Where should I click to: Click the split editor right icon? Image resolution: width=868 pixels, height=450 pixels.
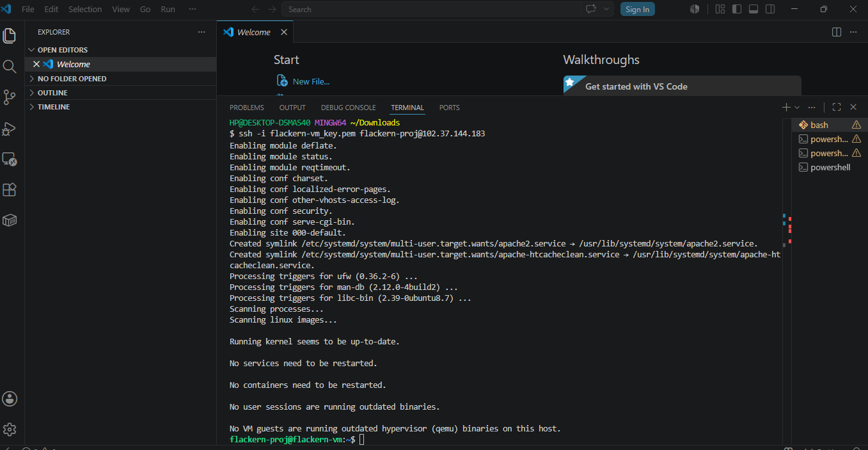[837, 32]
